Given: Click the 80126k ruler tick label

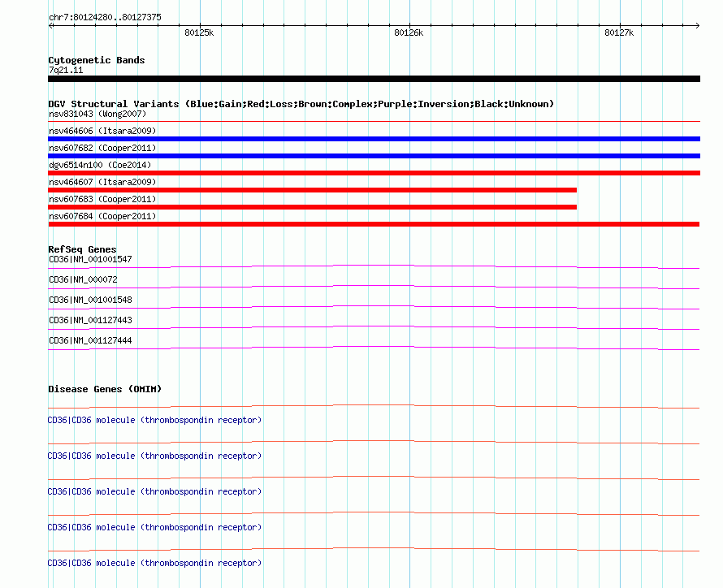Looking at the screenshot, I should (409, 32).
